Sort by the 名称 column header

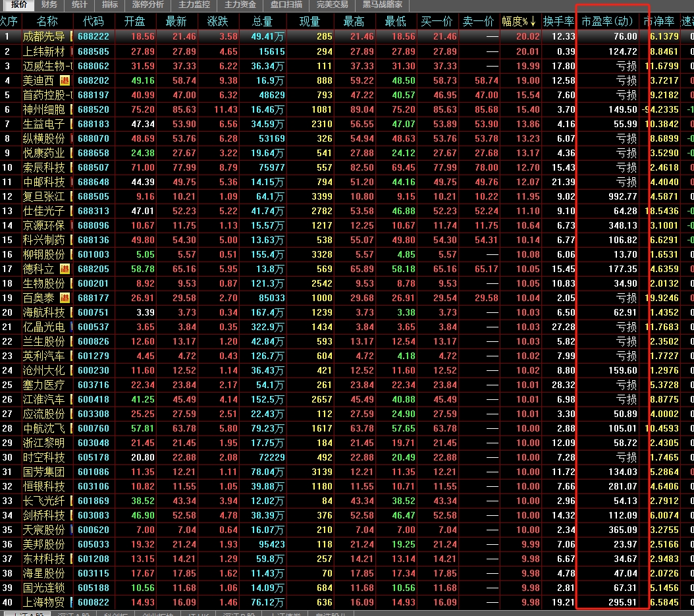coord(47,21)
